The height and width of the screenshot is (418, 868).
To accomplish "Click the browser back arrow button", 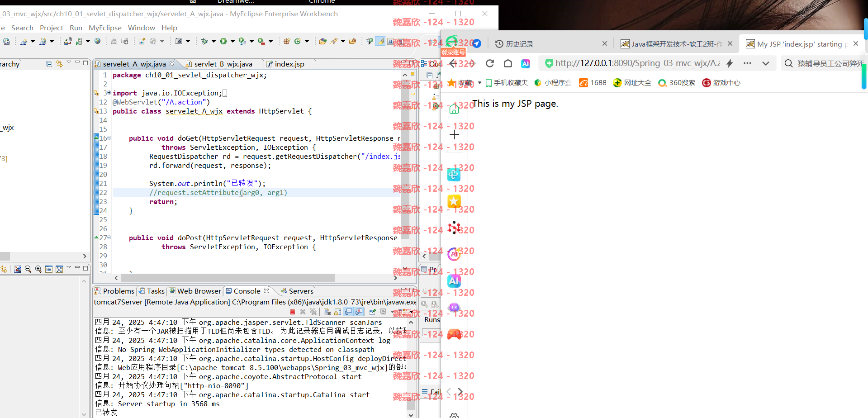I will (x=454, y=63).
